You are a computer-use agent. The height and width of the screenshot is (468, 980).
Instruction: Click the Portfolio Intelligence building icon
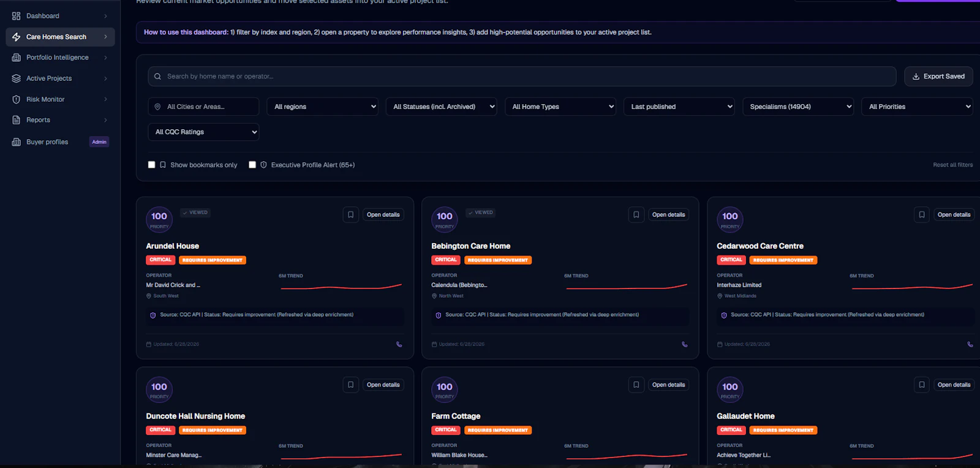(x=17, y=58)
